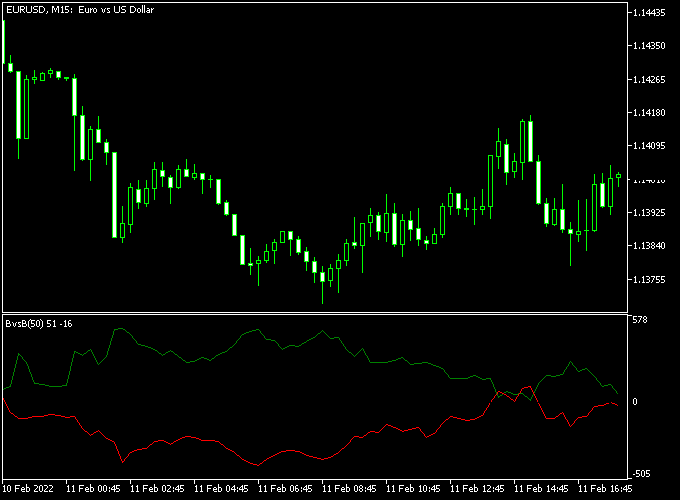Click the 1.14350 price axis label

point(650,46)
